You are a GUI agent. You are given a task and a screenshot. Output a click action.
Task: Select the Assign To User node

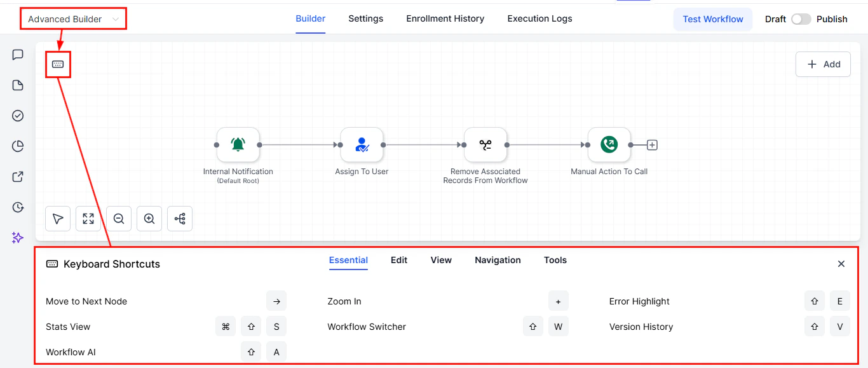[362, 145]
